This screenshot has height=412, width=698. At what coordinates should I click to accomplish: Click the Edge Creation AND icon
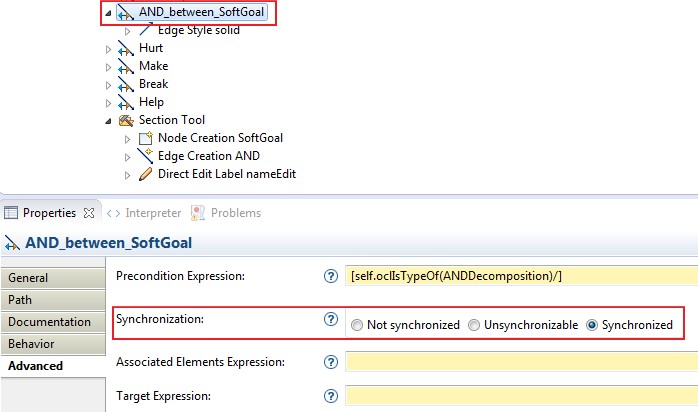145,156
